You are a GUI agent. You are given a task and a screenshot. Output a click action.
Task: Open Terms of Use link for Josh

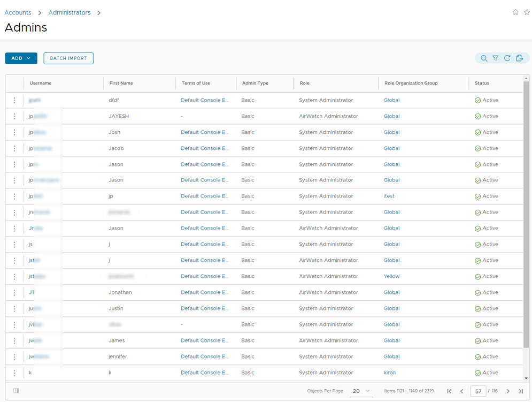pyautogui.click(x=205, y=132)
